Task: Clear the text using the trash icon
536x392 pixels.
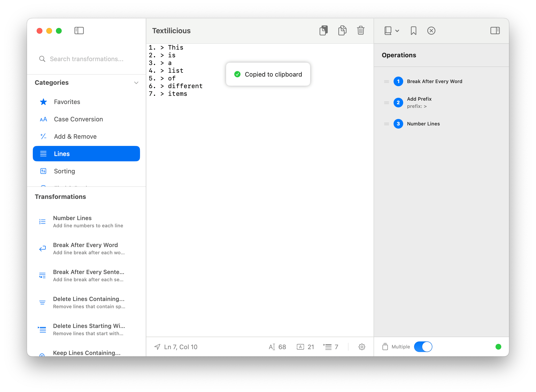Action: [x=361, y=31]
